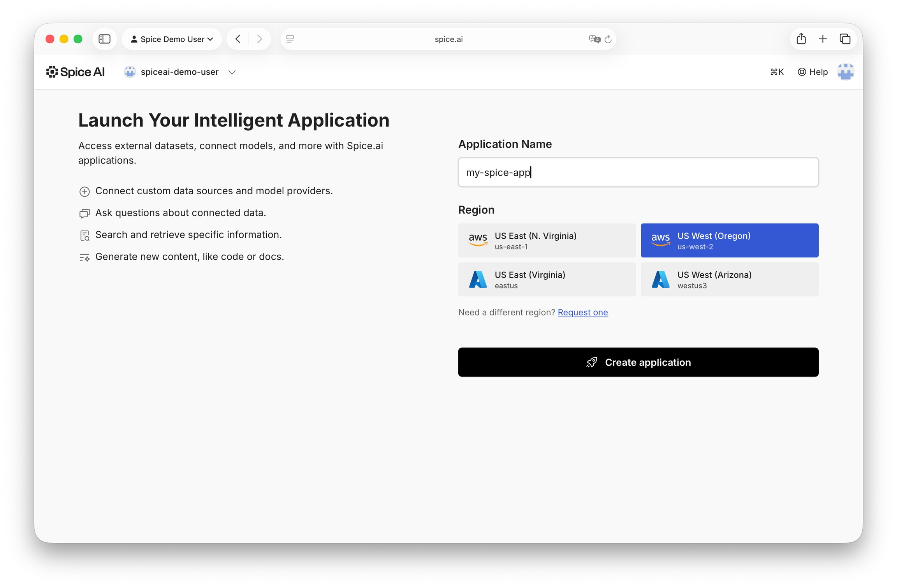Open the Spice Demo User profile dropdown
897x588 pixels.
point(172,39)
